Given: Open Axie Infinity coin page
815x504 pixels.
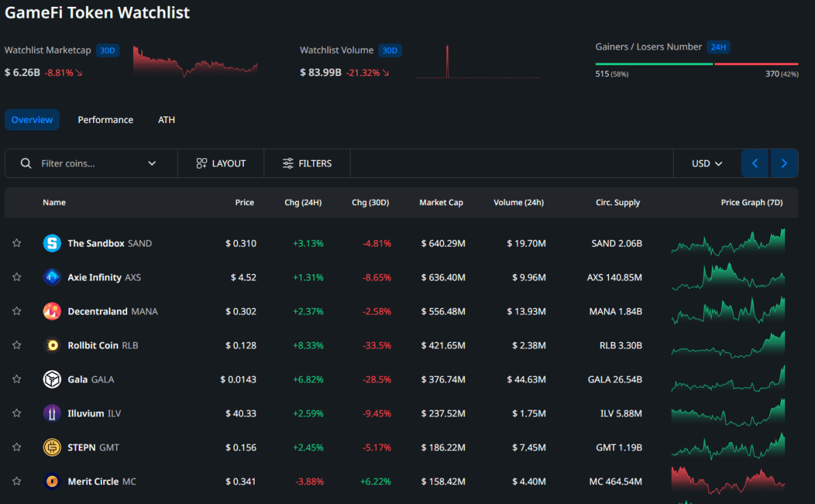Looking at the screenshot, I should (x=94, y=277).
